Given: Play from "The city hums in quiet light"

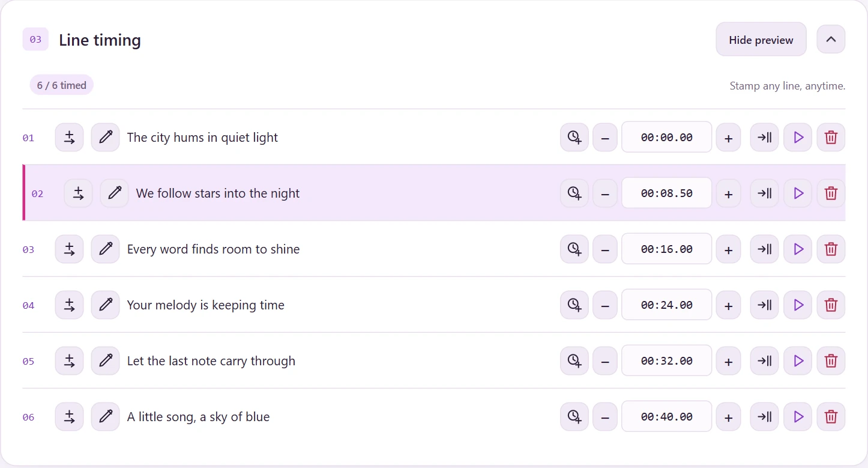Looking at the screenshot, I should (x=798, y=138).
